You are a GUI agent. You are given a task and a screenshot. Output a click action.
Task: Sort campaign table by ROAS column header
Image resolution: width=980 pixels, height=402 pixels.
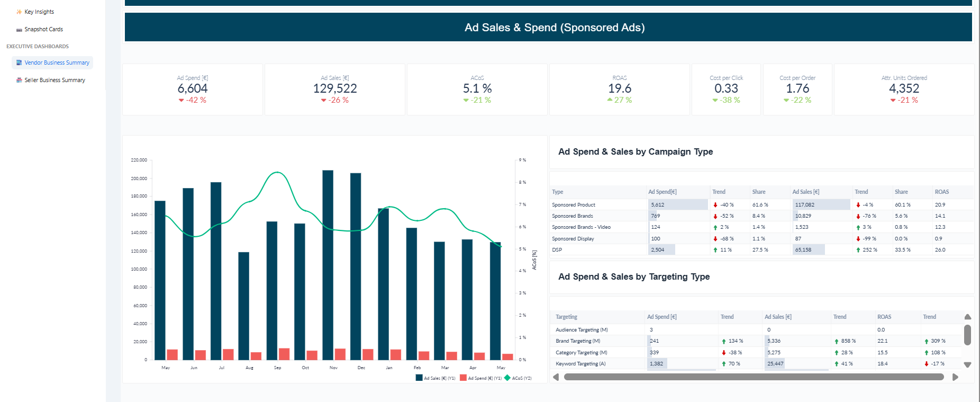pyautogui.click(x=942, y=192)
